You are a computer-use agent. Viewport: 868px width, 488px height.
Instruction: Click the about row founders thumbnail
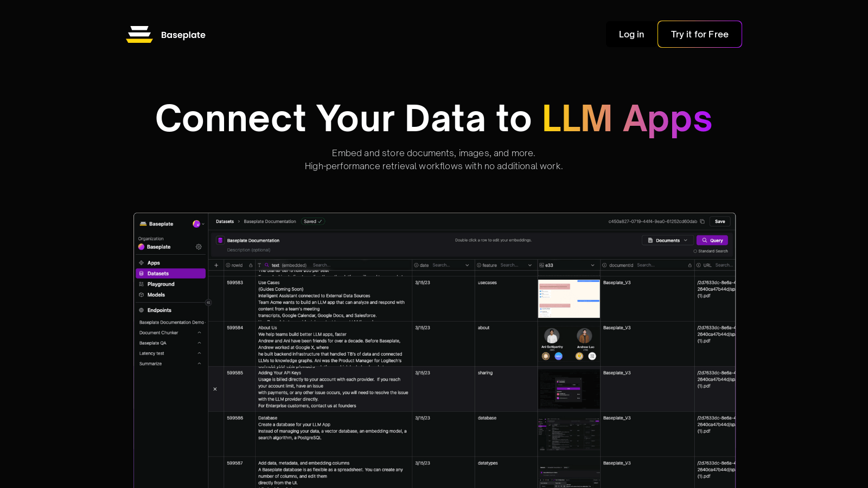coord(569,344)
